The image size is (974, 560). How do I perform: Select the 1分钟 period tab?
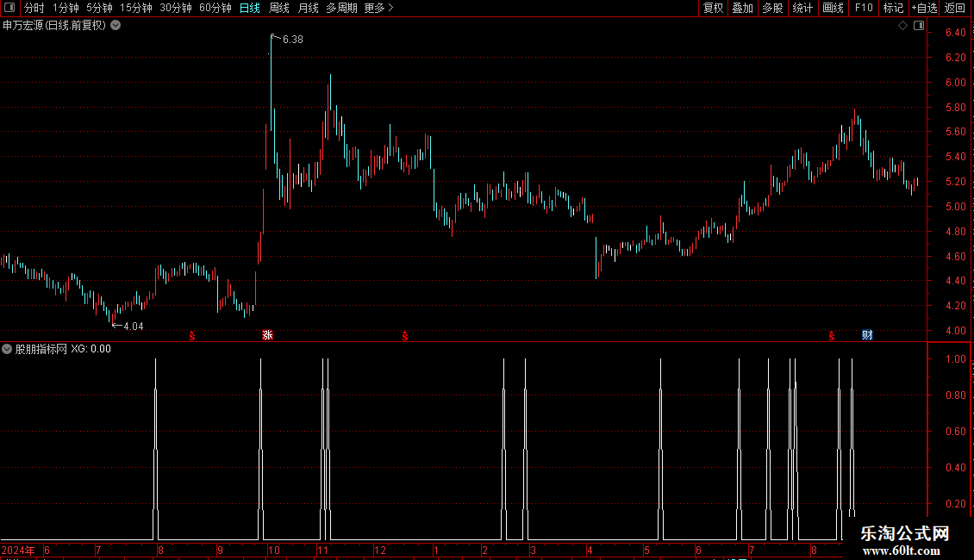[x=66, y=8]
